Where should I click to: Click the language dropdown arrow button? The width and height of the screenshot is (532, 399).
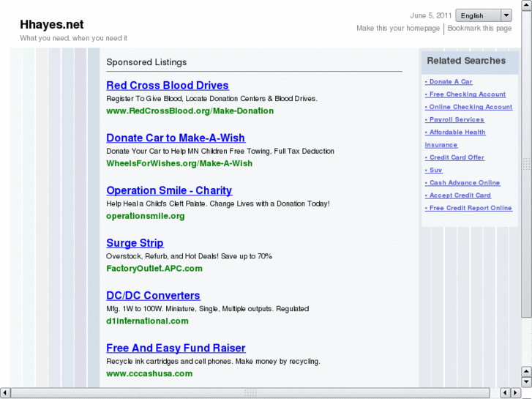[x=506, y=15]
